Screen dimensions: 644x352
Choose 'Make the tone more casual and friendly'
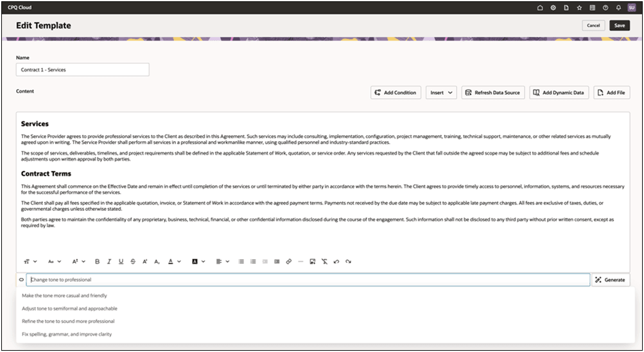pyautogui.click(x=64, y=296)
